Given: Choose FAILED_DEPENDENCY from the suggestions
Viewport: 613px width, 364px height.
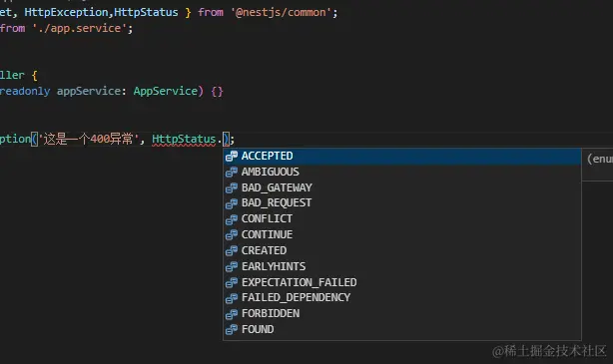Looking at the screenshot, I should (x=402, y=297).
